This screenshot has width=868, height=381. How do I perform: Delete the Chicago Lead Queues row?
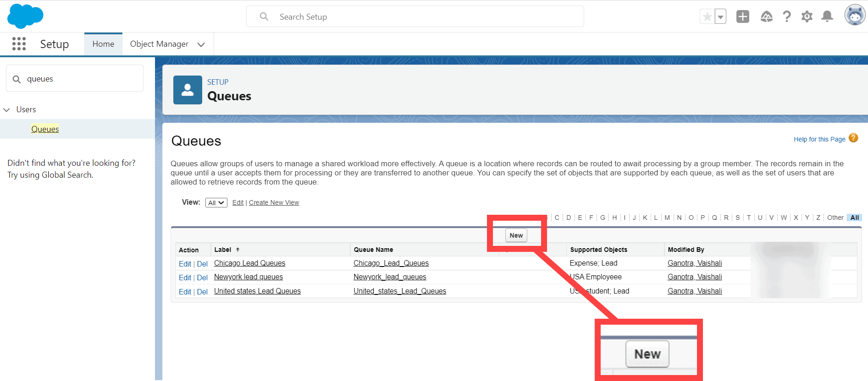point(202,264)
